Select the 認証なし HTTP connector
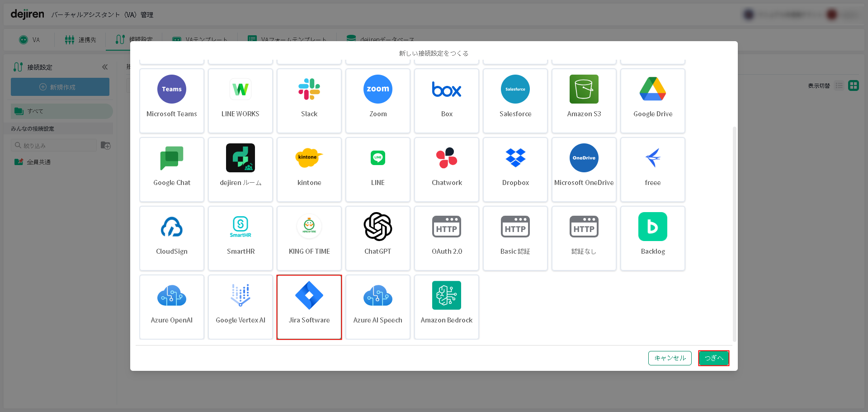Screen dimensions: 868x412 [x=584, y=238]
